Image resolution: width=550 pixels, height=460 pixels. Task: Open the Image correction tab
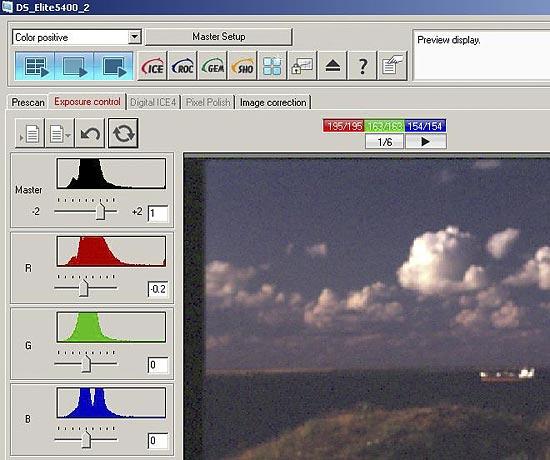(273, 102)
